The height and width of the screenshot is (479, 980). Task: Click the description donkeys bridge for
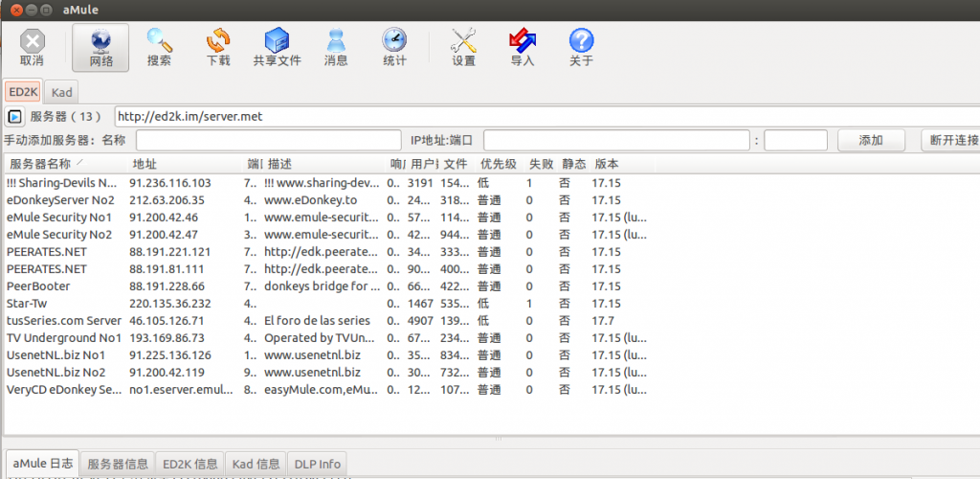pos(322,286)
